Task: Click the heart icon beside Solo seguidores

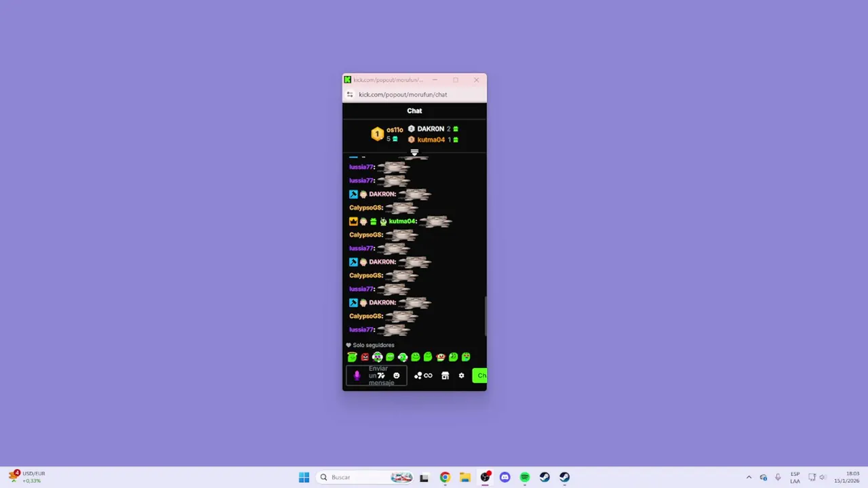Action: (x=349, y=345)
